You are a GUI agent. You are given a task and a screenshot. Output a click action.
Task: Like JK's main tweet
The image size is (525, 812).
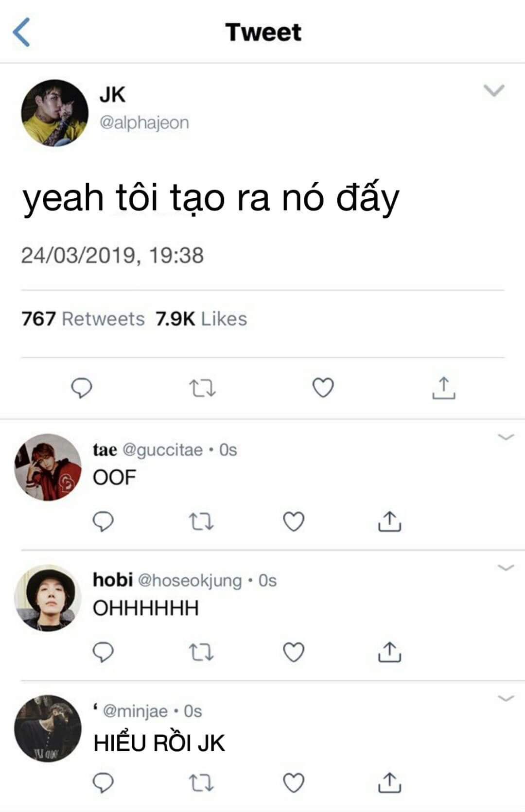tap(323, 388)
